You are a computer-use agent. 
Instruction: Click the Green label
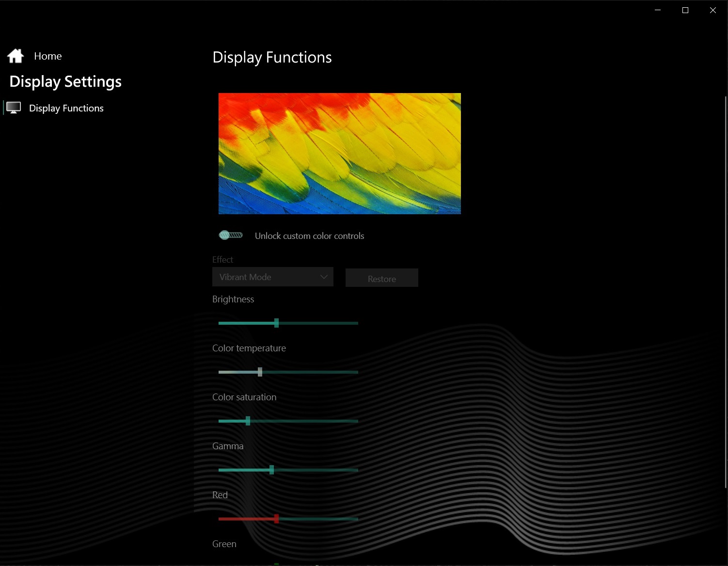[x=224, y=544]
